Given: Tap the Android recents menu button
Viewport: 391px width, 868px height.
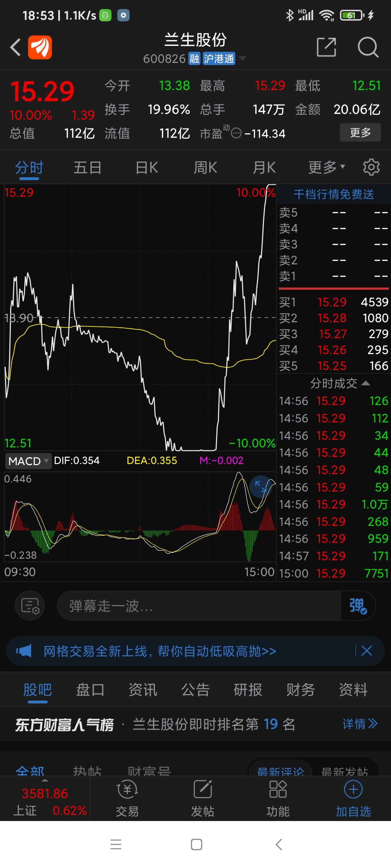Looking at the screenshot, I should coord(116,844).
